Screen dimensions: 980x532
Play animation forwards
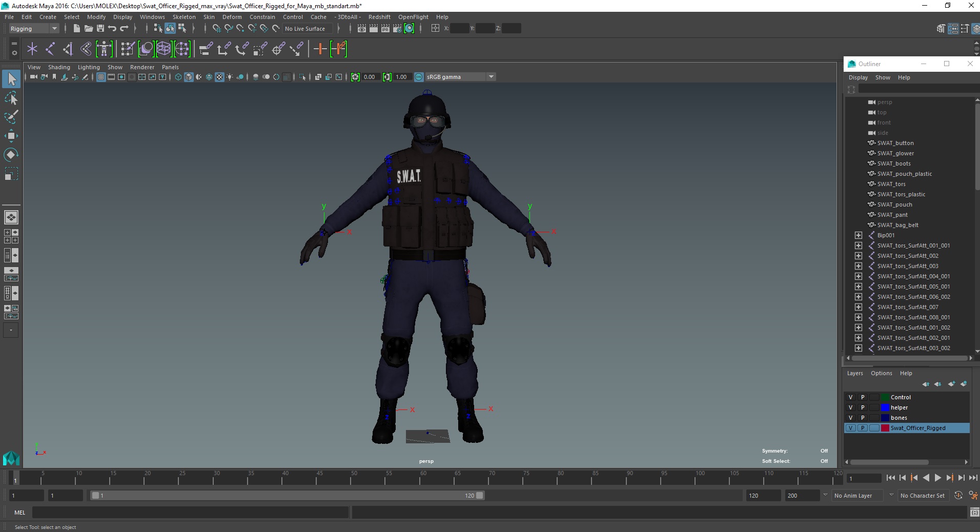click(937, 478)
